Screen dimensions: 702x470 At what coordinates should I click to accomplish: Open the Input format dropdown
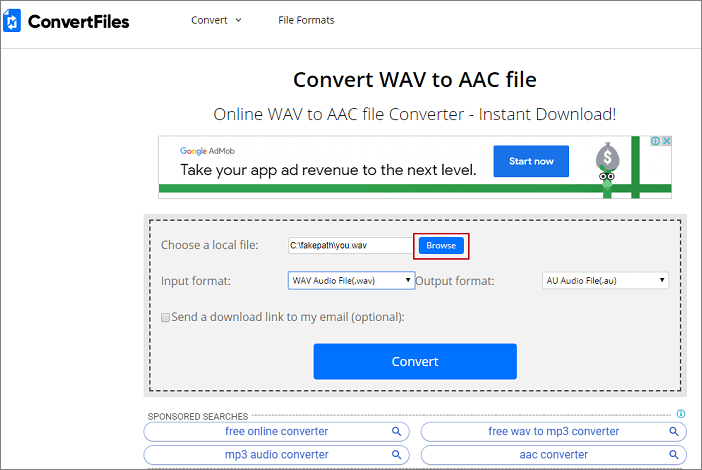351,281
